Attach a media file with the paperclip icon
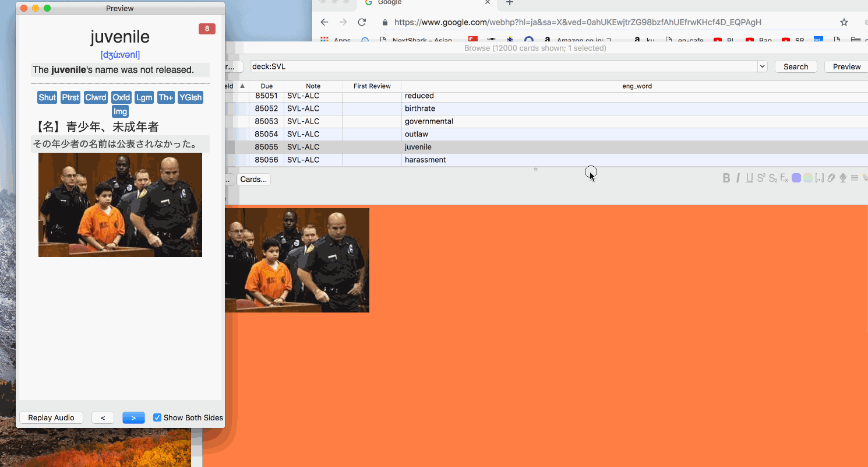Screen dimensions: 868x467 click(x=831, y=178)
